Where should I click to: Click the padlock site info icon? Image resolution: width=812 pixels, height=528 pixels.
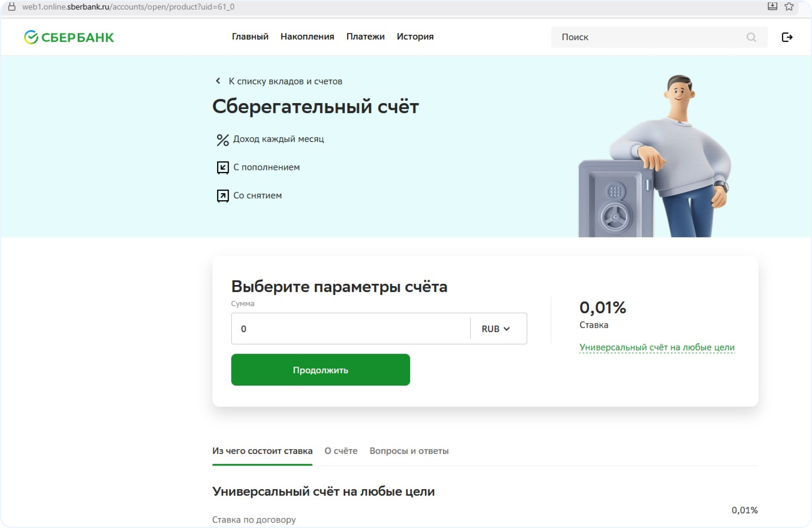pyautogui.click(x=12, y=7)
